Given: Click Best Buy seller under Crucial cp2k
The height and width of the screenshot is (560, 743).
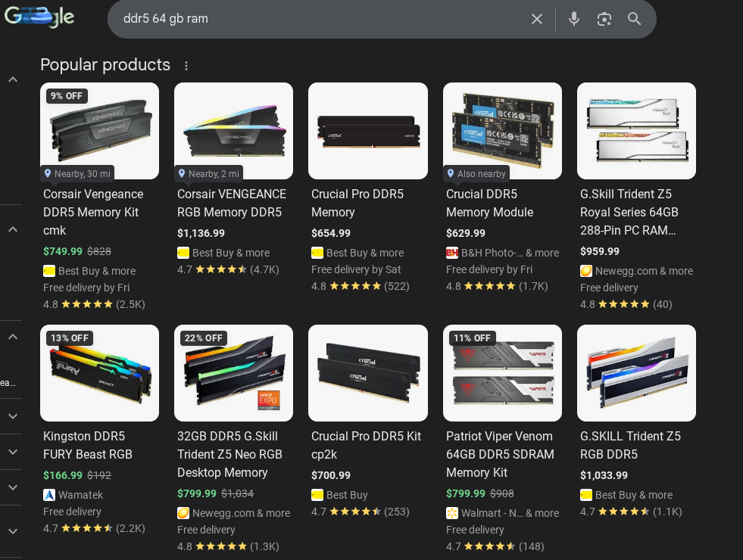Looking at the screenshot, I should [339, 495].
